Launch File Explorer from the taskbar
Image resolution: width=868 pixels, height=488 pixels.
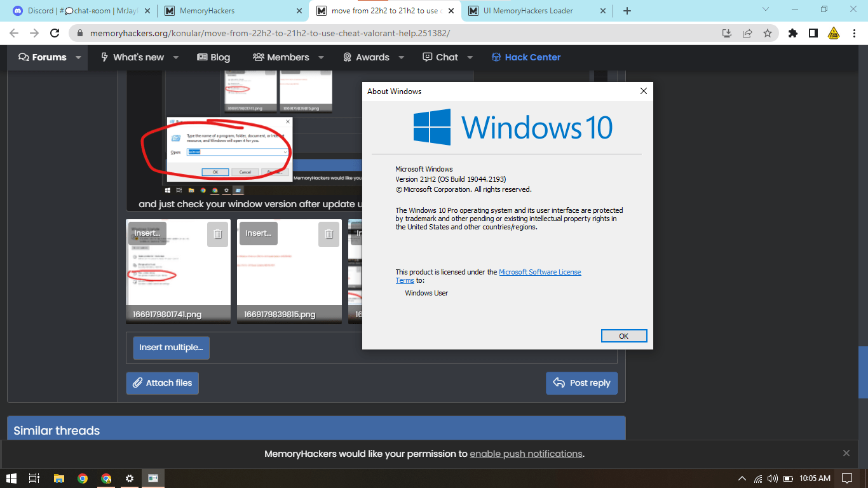(58, 478)
